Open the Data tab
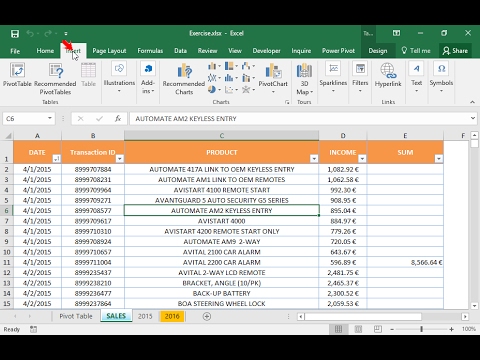 [x=180, y=51]
